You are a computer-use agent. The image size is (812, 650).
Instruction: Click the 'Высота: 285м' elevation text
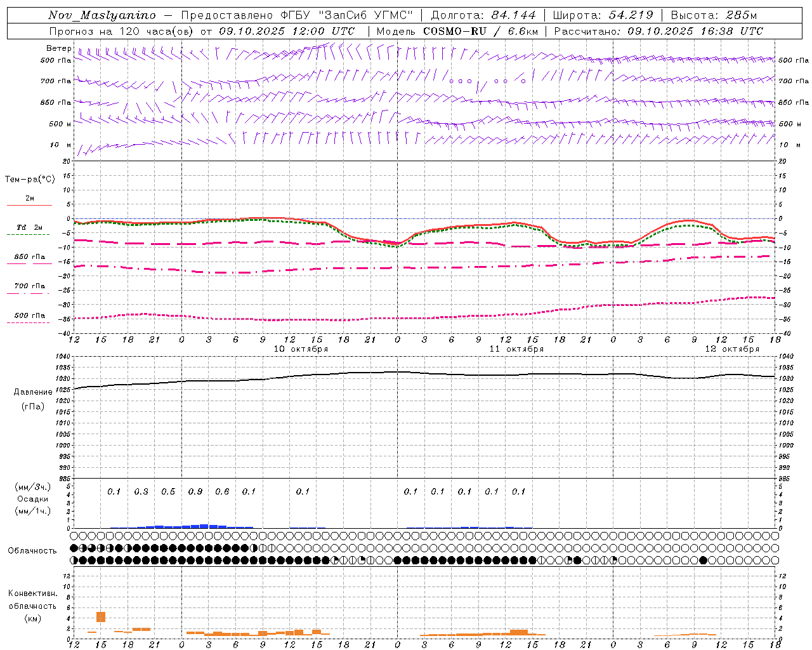pyautogui.click(x=714, y=15)
